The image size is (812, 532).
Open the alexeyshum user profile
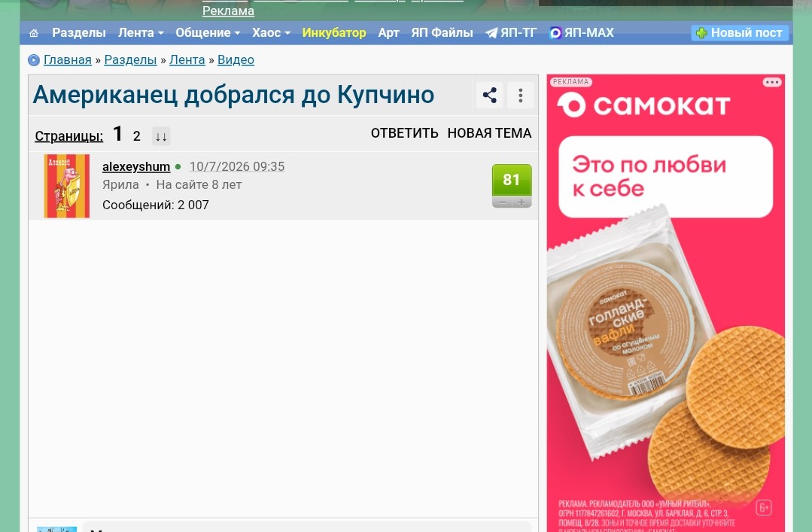pyautogui.click(x=136, y=166)
